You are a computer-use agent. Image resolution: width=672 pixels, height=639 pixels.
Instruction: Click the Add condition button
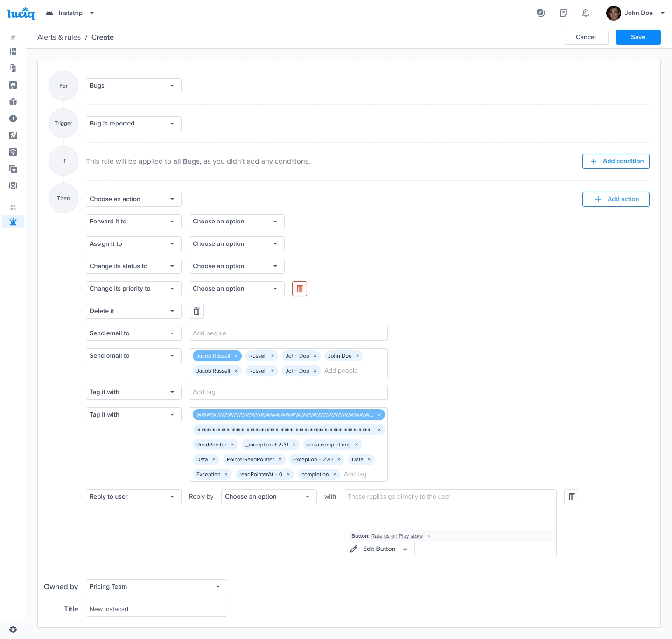(x=616, y=161)
